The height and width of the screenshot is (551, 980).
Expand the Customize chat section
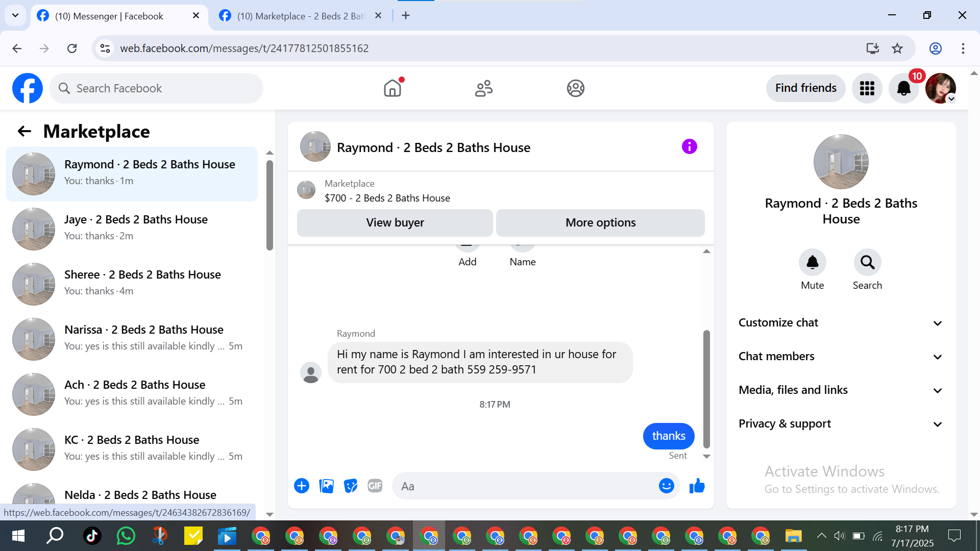[x=841, y=323]
